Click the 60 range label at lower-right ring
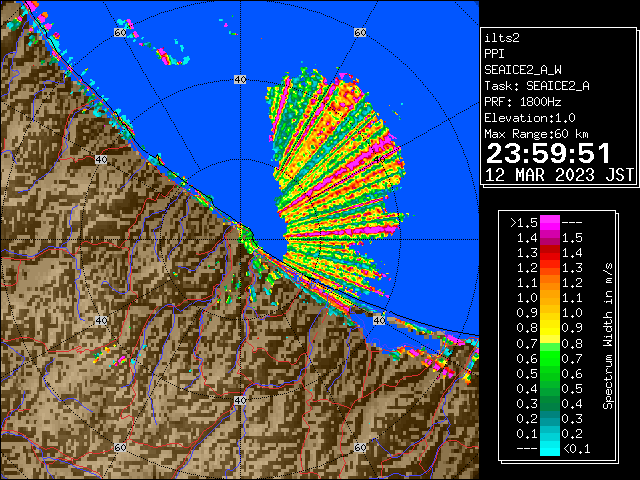The image size is (640, 480). tap(360, 448)
